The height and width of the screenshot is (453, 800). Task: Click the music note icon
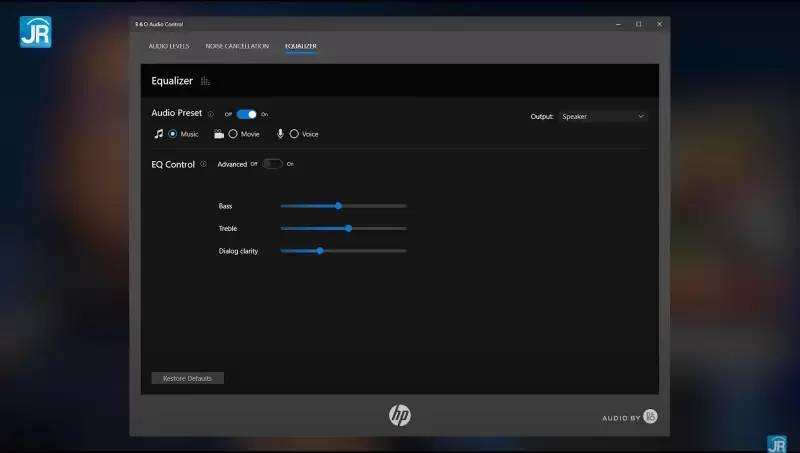pos(158,133)
